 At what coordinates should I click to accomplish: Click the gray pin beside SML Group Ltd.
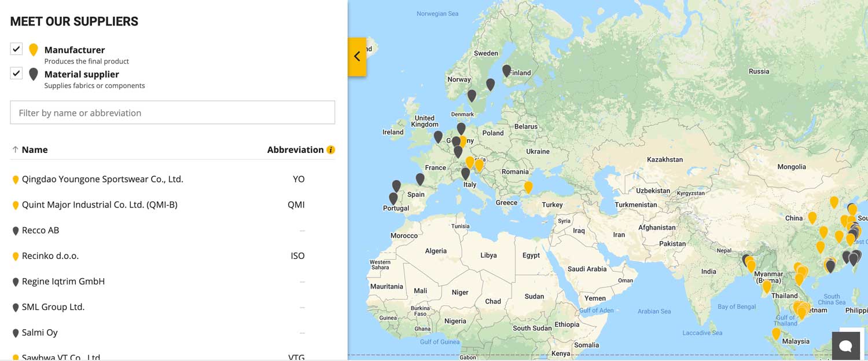[16, 307]
